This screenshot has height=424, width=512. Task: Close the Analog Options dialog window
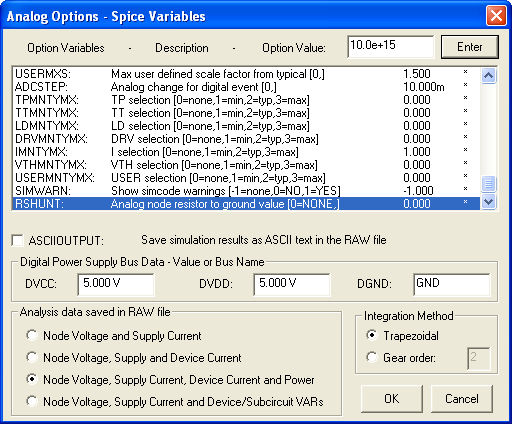[x=496, y=16]
